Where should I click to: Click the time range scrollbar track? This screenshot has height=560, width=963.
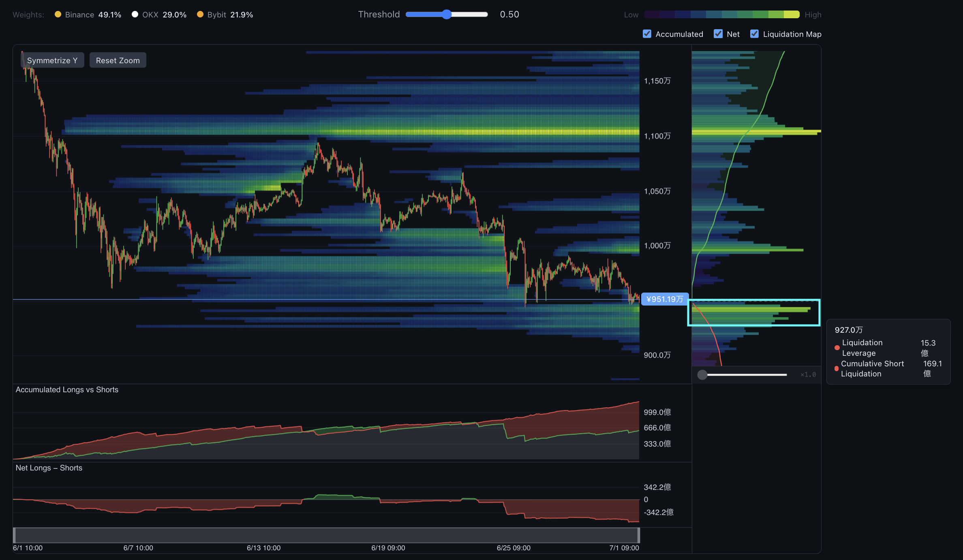tap(326, 535)
